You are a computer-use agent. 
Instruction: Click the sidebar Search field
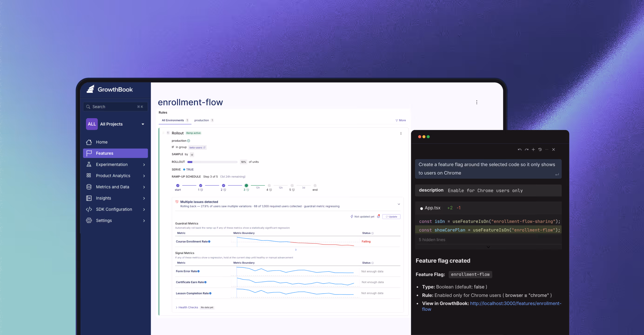click(x=115, y=107)
